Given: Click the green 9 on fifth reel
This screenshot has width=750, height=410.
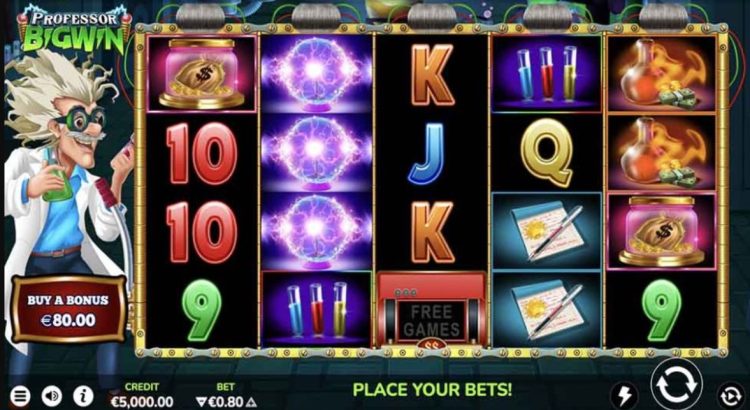Looking at the screenshot, I should pyautogui.click(x=662, y=310).
